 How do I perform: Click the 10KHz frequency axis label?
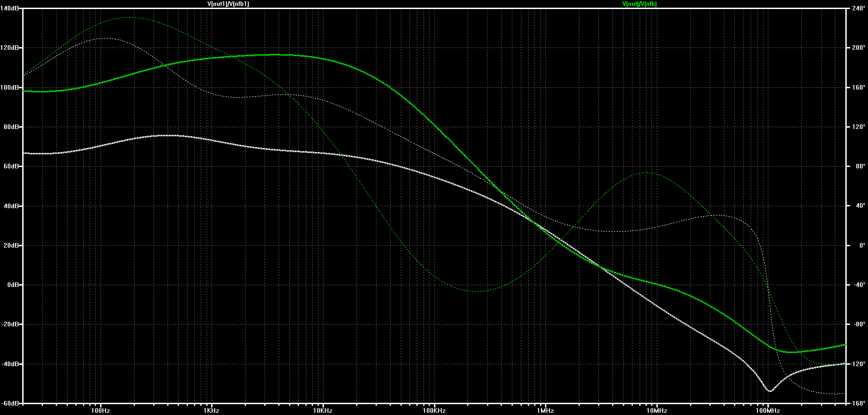[x=323, y=411]
